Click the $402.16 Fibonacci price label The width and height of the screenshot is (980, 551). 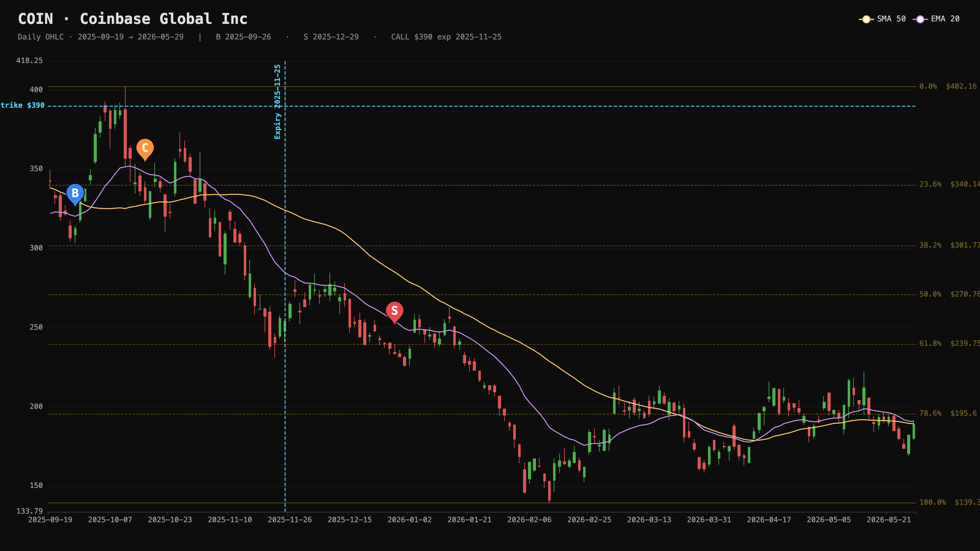pos(961,86)
